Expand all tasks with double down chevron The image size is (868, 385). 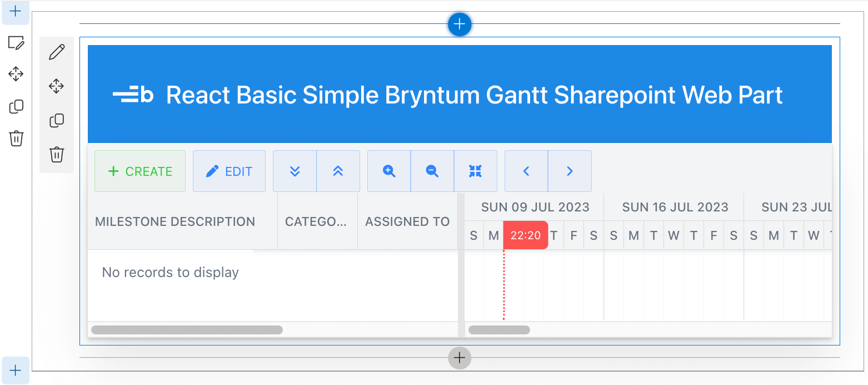point(295,171)
